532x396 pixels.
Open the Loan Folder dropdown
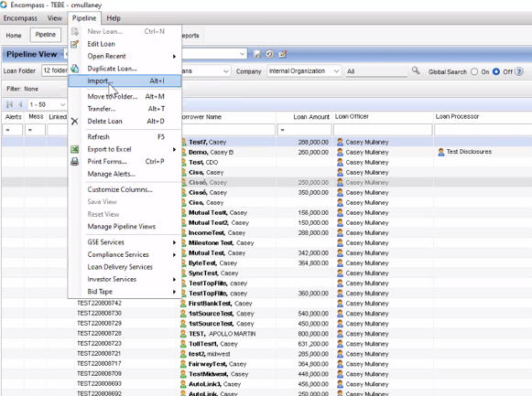coord(55,70)
